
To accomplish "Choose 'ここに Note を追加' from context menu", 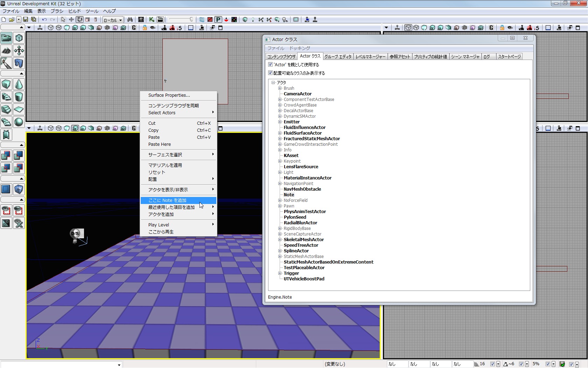I will 167,200.
